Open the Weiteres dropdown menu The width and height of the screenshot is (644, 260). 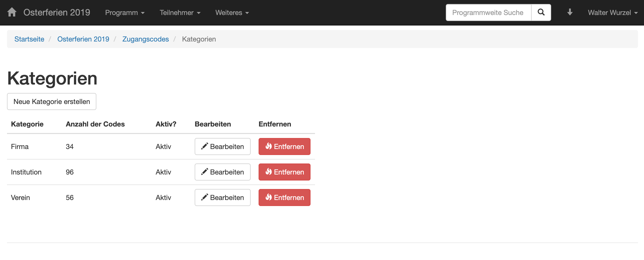pyautogui.click(x=232, y=12)
